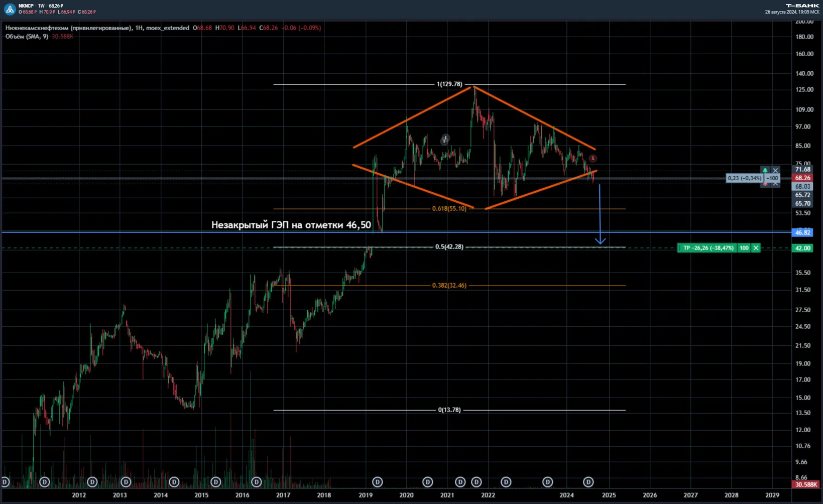Click the blue 46.82 price-scale tag

click(x=802, y=232)
